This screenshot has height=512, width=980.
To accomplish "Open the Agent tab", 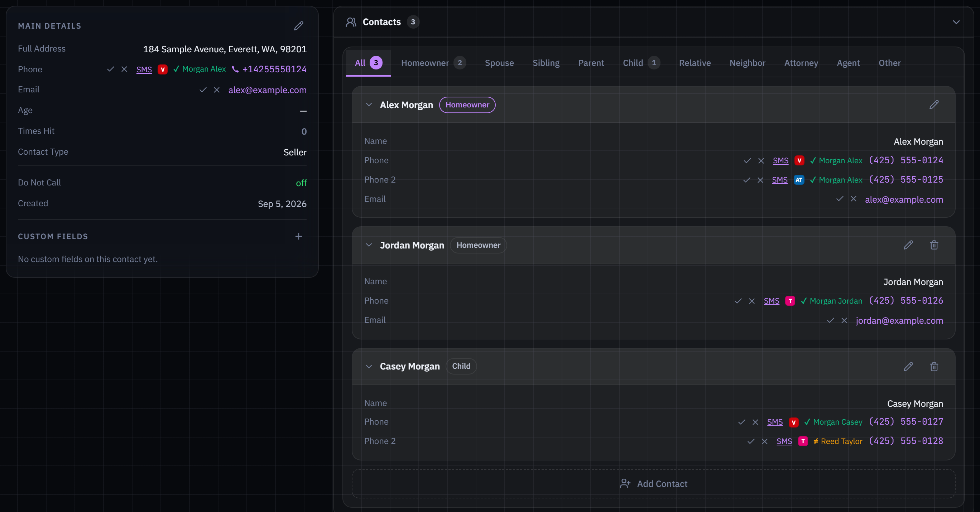I will pos(848,63).
